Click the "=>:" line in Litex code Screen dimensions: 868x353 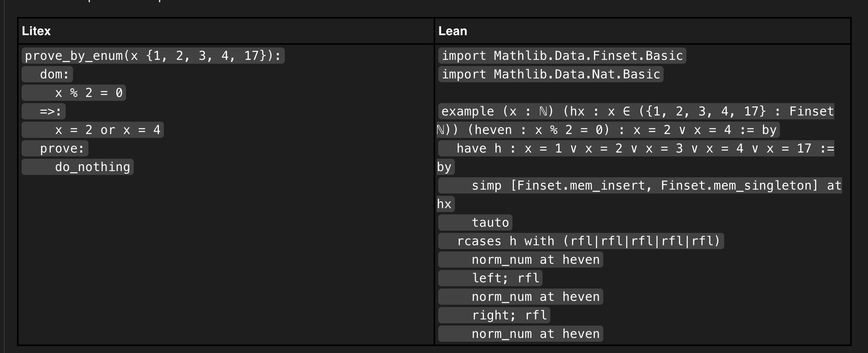[x=44, y=111]
